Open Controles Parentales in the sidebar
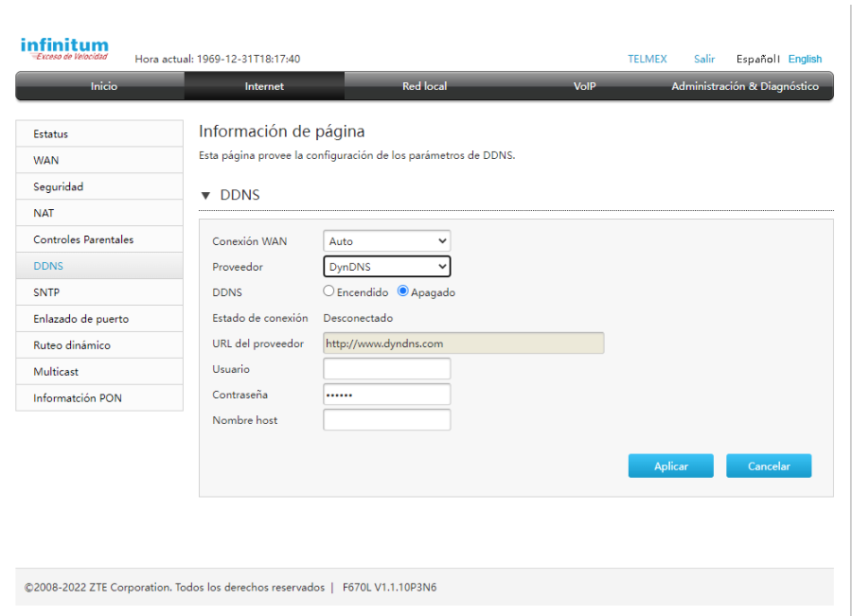The image size is (852, 616). pyautogui.click(x=83, y=239)
